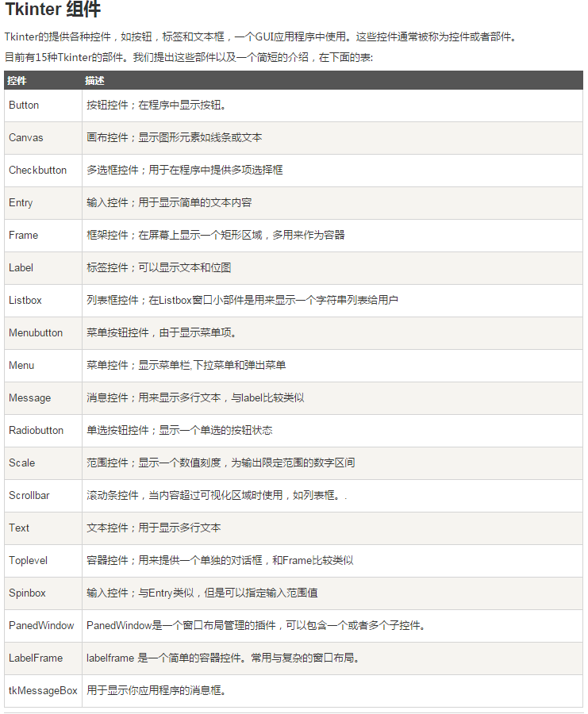Screen dimensions: 588x714
Task: Click the 'Entry' widget name
Action: [x=21, y=202]
